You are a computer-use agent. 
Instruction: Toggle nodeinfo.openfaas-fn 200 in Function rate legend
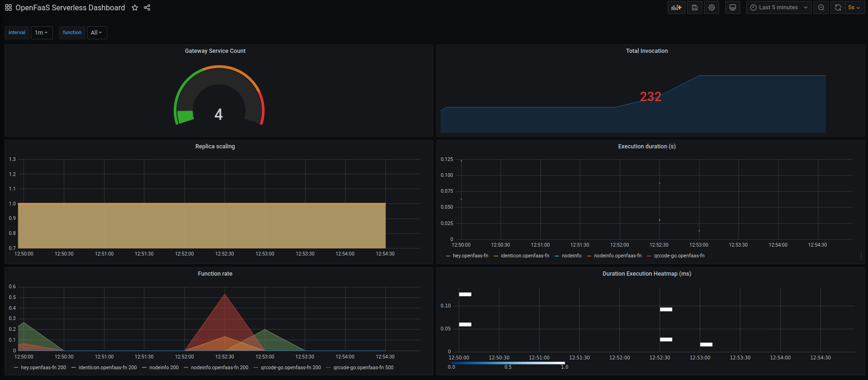pyautogui.click(x=220, y=367)
